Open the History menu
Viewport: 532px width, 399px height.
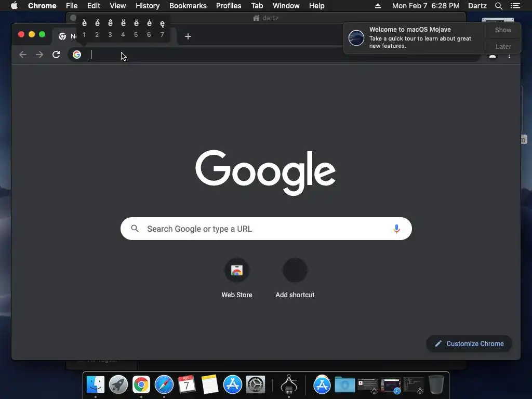click(x=148, y=6)
